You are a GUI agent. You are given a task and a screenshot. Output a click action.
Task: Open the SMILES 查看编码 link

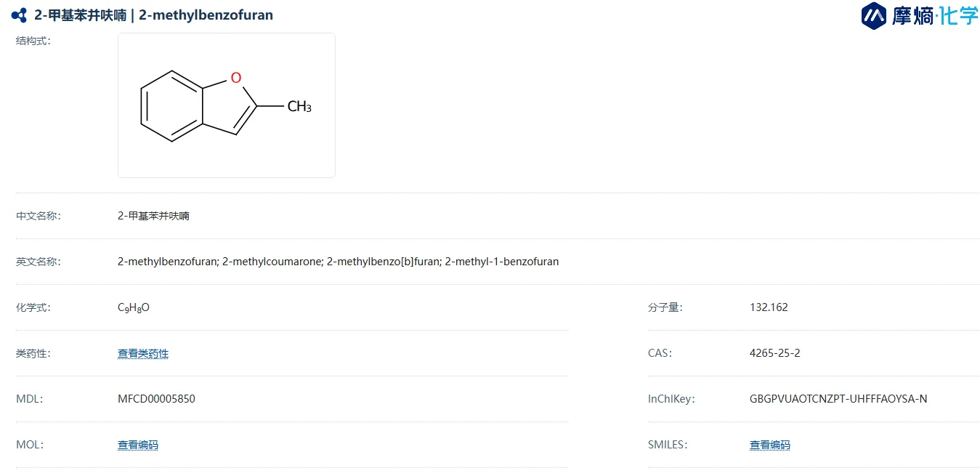tap(770, 445)
